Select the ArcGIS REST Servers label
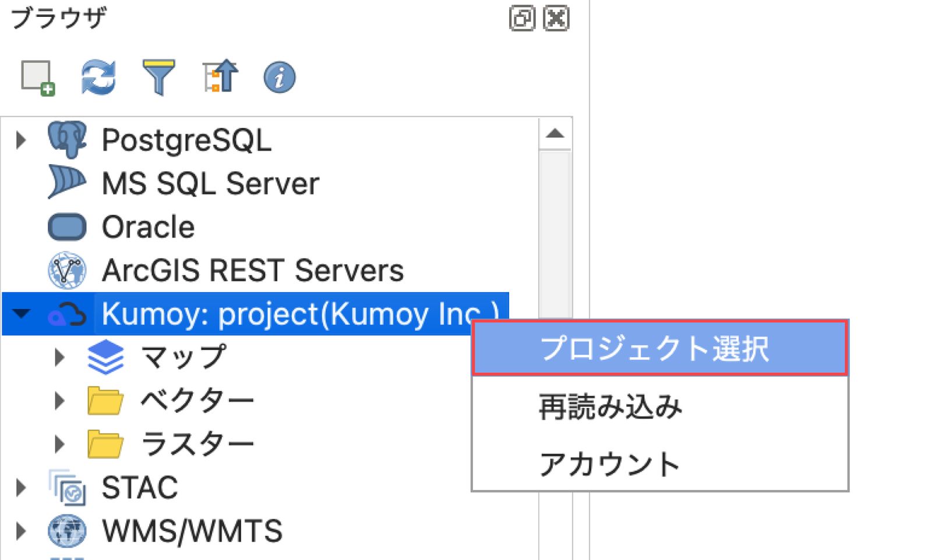Viewport: 932px width, 560px height. [x=253, y=271]
